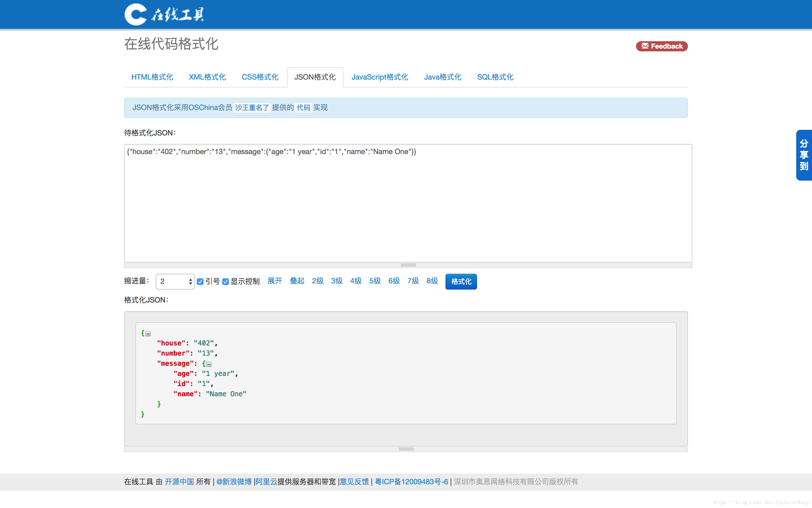Grab the formatted output resize handle

[406, 449]
